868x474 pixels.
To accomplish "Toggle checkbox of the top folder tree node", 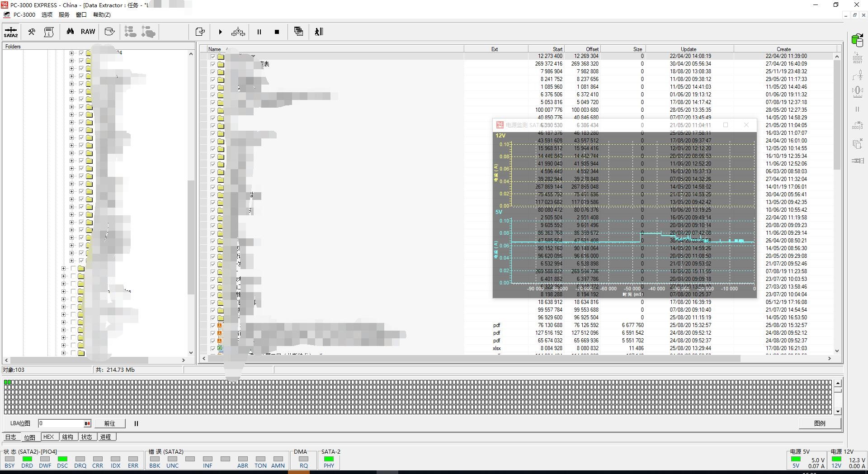I will point(81,53).
